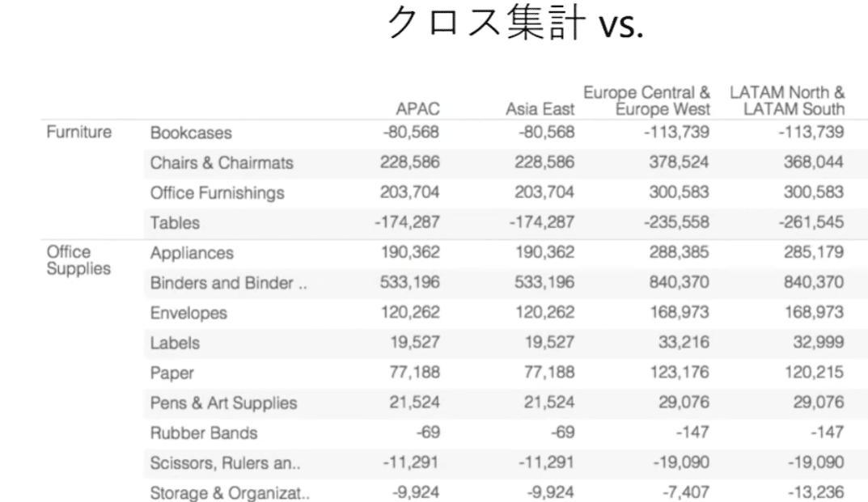Select the Tables row label
Viewport: 868px width, 502px height.
pos(175,222)
